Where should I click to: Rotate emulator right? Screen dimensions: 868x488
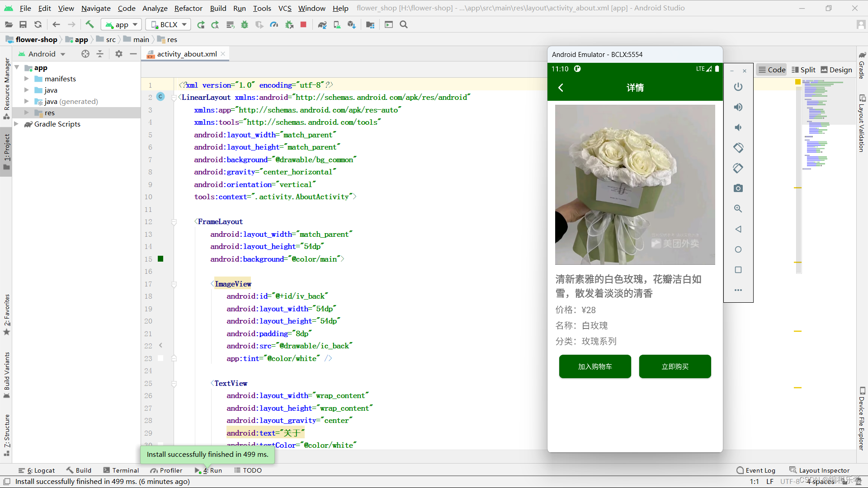pyautogui.click(x=738, y=168)
